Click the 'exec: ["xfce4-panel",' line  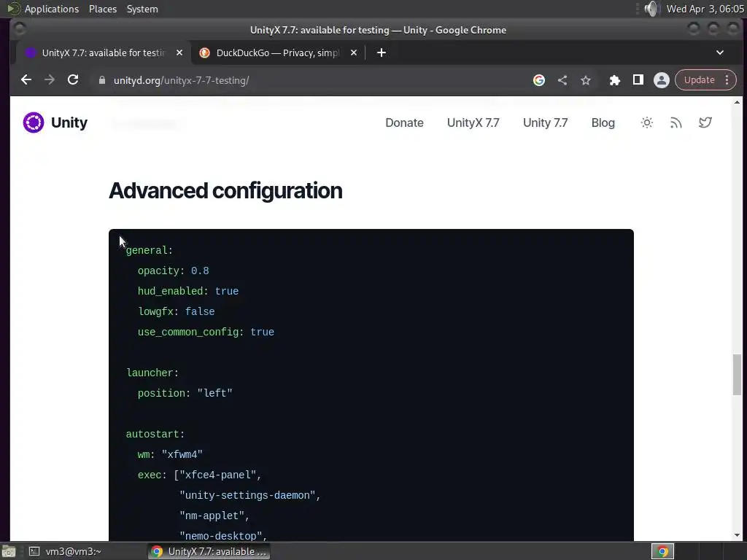(x=200, y=475)
